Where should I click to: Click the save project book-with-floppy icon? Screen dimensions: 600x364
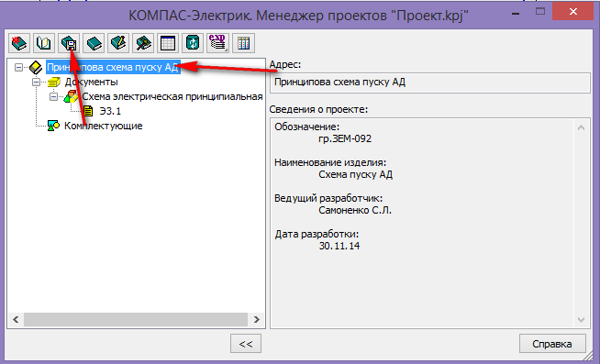[69, 43]
